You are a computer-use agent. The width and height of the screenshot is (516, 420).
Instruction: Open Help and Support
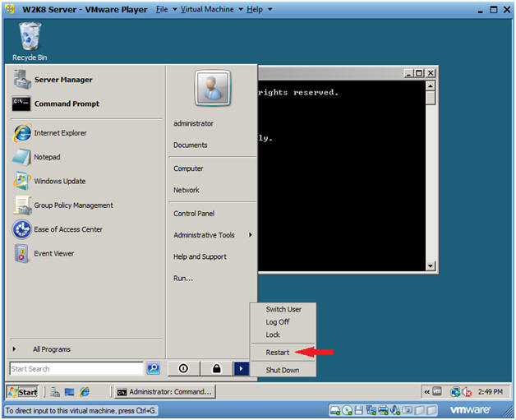point(200,256)
